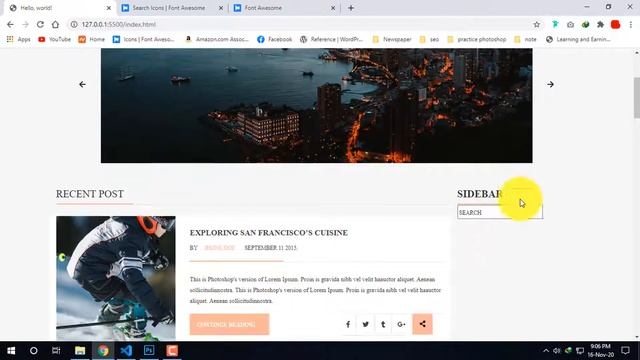The width and height of the screenshot is (640, 360).
Task: Open Icons Font Awesome bookmark
Action: click(x=143, y=39)
